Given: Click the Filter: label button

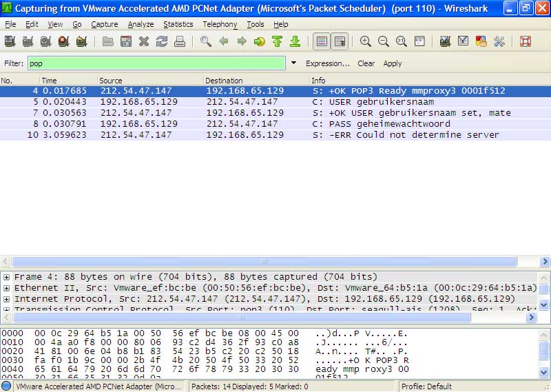Looking at the screenshot, I should pos(14,63).
